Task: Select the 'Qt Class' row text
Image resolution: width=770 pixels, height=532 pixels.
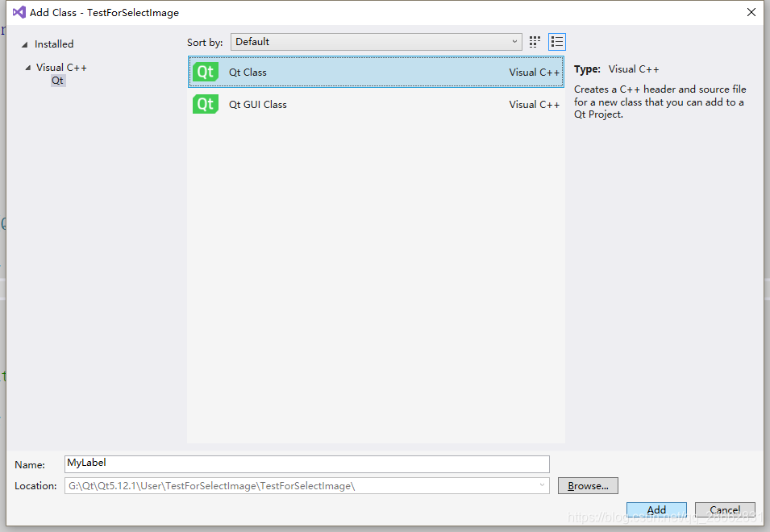Action: (x=248, y=73)
